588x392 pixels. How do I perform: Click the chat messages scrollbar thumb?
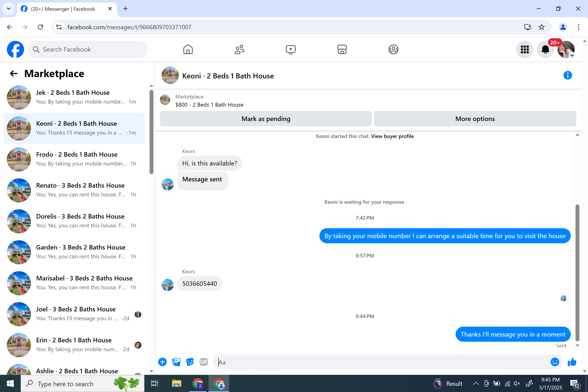[x=577, y=273]
